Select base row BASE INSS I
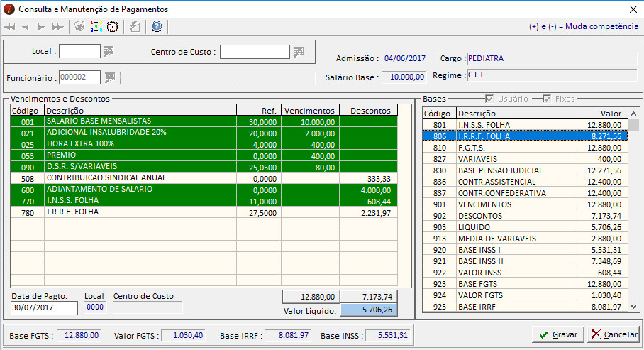The height and width of the screenshot is (350, 644). click(x=525, y=250)
